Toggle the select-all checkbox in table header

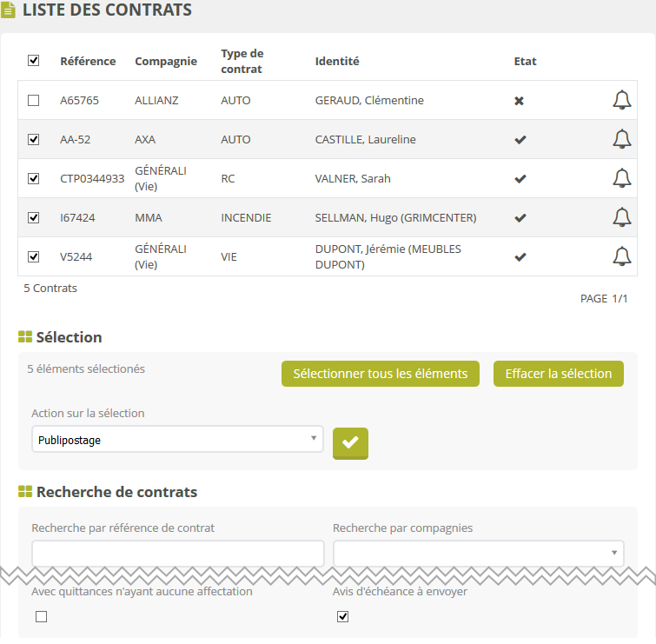pos(34,61)
